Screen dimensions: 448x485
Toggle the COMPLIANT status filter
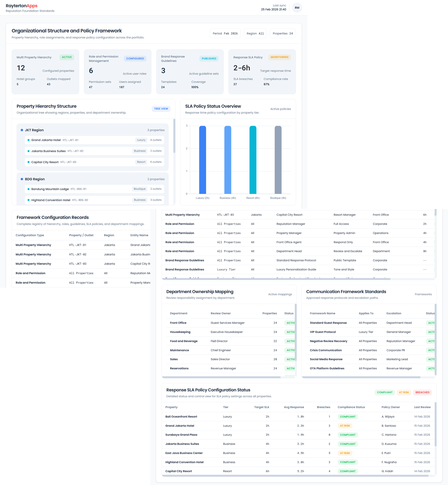(385, 392)
